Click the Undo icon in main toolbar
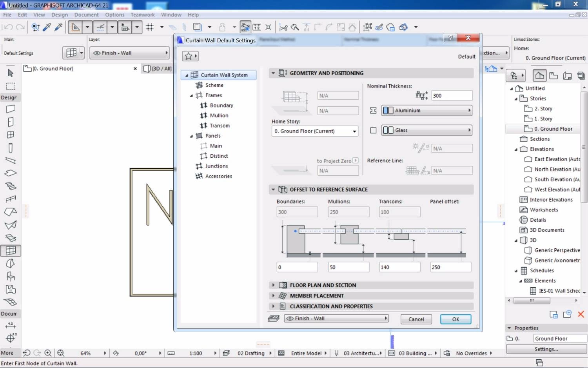The image size is (588, 368). (8, 27)
